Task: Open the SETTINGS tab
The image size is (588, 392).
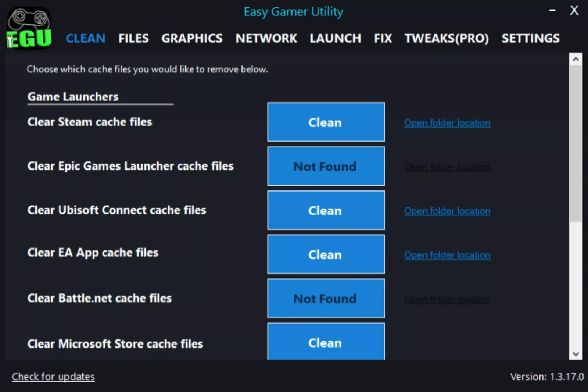Action: coord(530,38)
